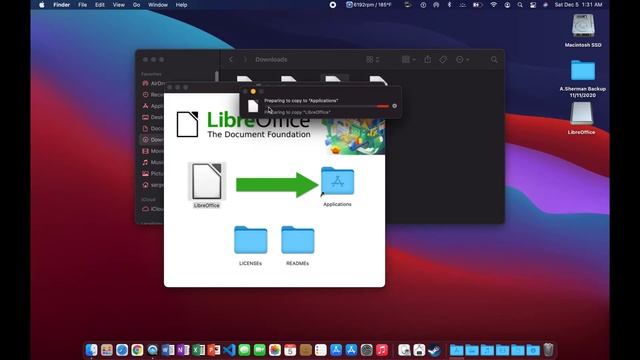Click the date and time in the menu bar
The image size is (640, 360).
click(578, 5)
